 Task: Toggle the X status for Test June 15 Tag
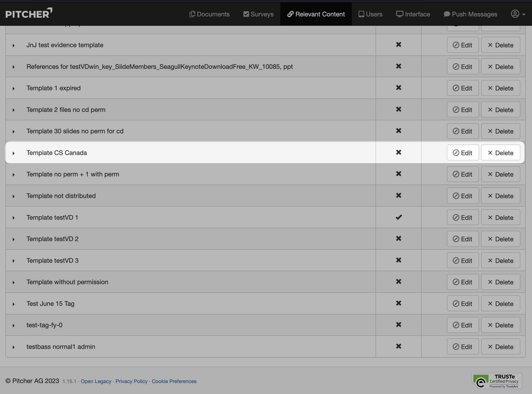399,303
